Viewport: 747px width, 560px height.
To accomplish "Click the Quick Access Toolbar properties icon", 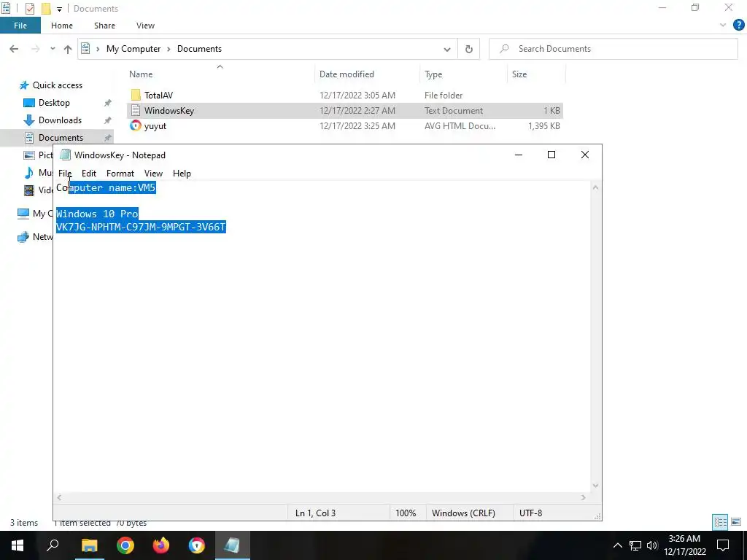I will coord(29,9).
